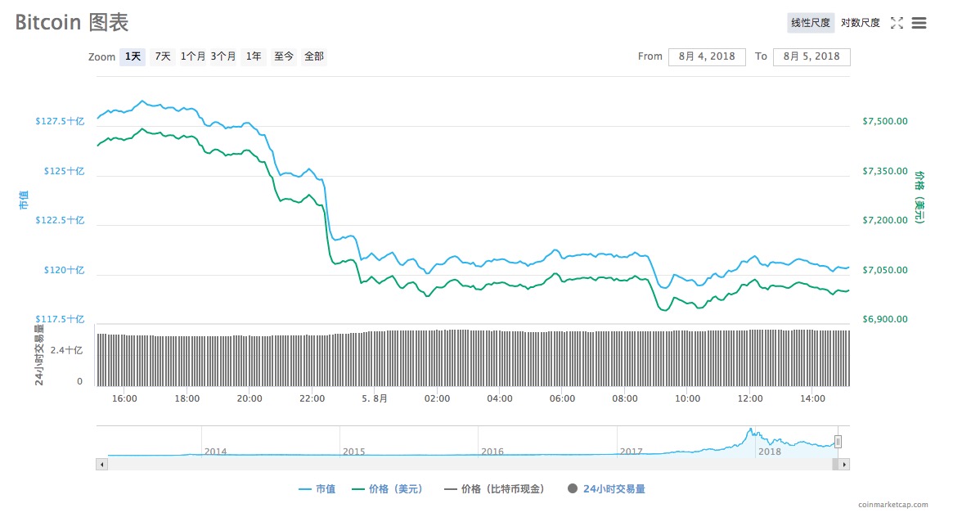The height and width of the screenshot is (526, 980).
Task: Click the $125十亿 market cap label
Action: point(64,171)
